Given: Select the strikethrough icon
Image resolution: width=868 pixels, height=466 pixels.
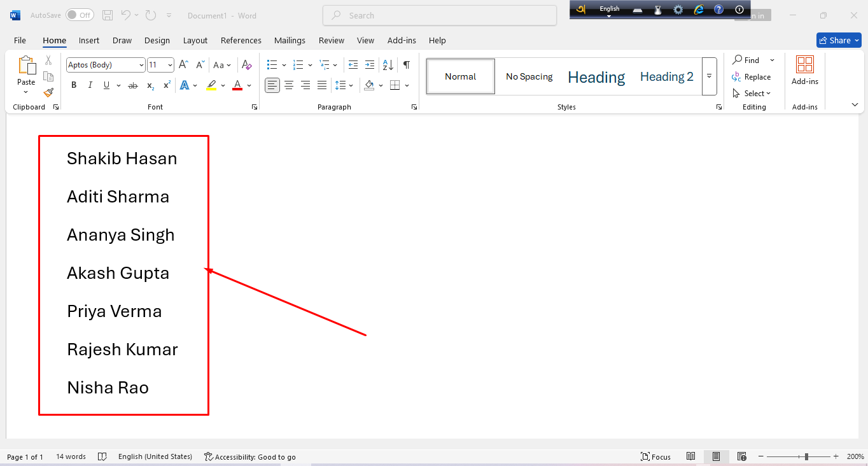Looking at the screenshot, I should (x=132, y=85).
